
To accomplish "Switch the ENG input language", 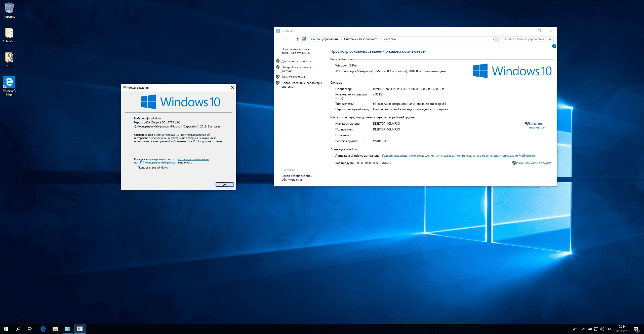I will 609,329.
